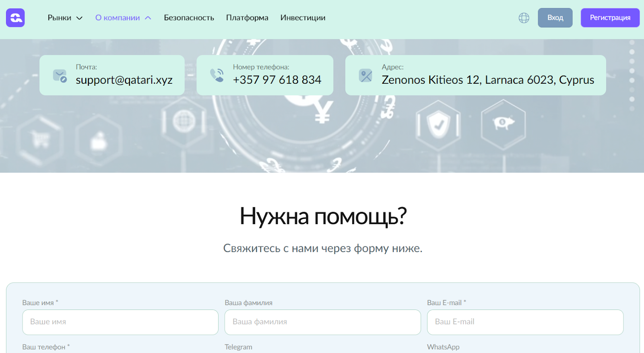Click the Регистрация button
Viewport: 644px width, 353px height.
610,18
